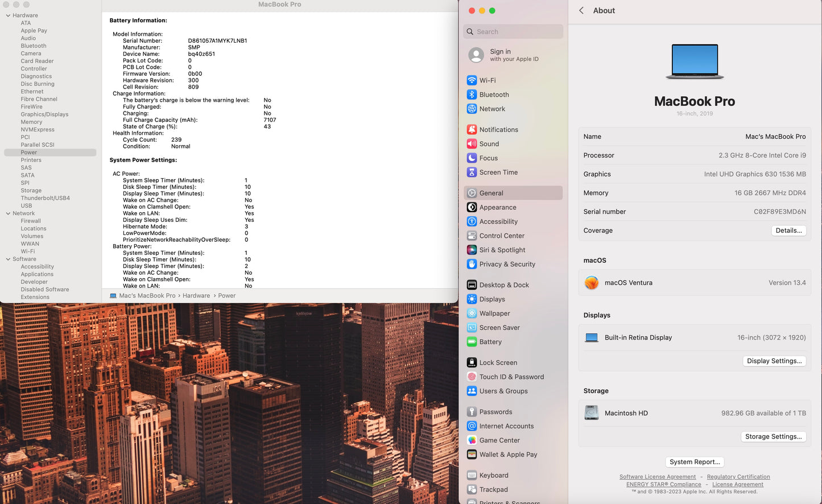Screen dimensions: 822x504
Task: Click the Siri & Spotlight icon
Action: pos(472,250)
